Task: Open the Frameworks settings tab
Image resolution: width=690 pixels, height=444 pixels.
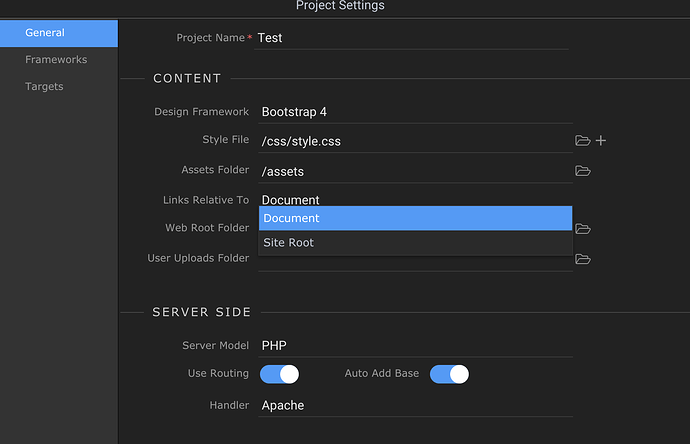Action: coord(58,60)
